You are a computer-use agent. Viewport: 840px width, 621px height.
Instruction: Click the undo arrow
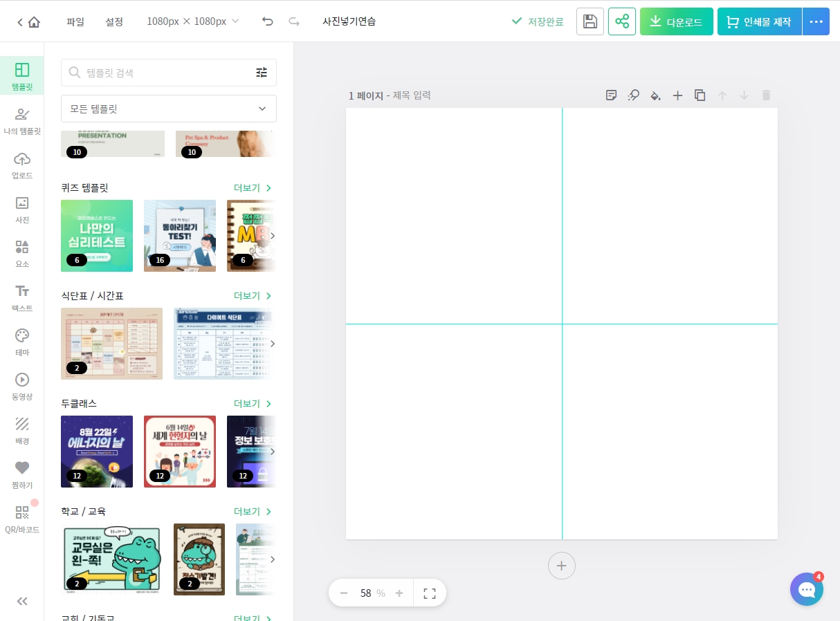268,21
